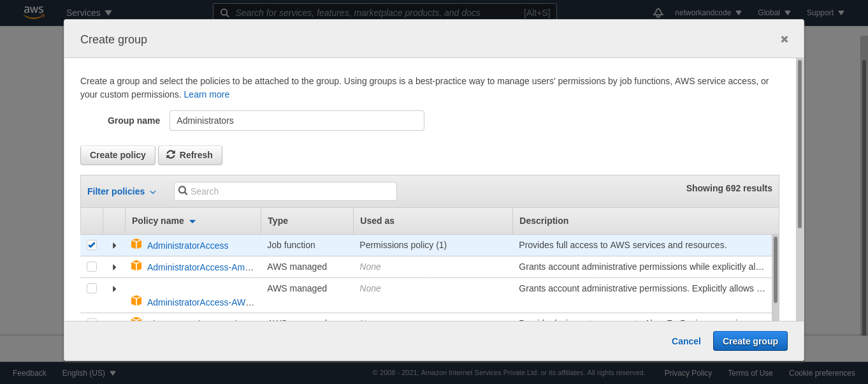Open the notifications bell
Image resolution: width=868 pixels, height=384 pixels.
658,13
